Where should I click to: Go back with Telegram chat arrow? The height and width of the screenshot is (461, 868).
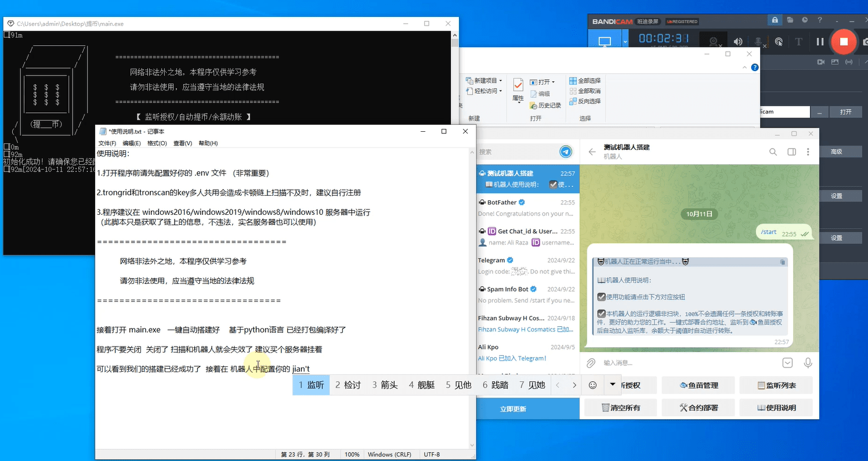(592, 152)
